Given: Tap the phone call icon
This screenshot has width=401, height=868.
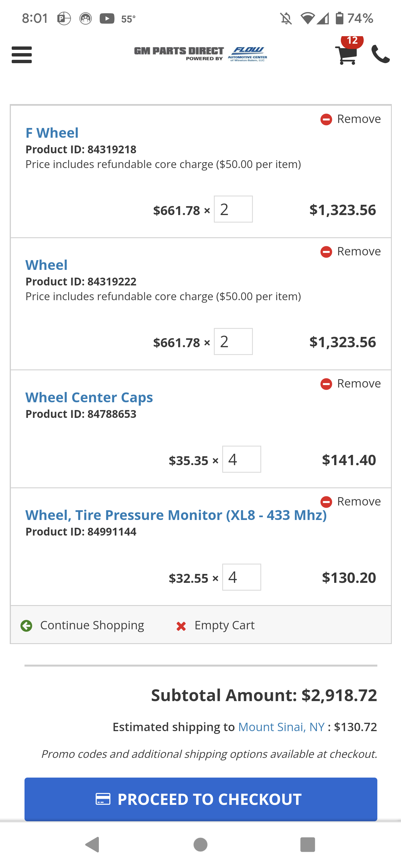Looking at the screenshot, I should tap(380, 54).
